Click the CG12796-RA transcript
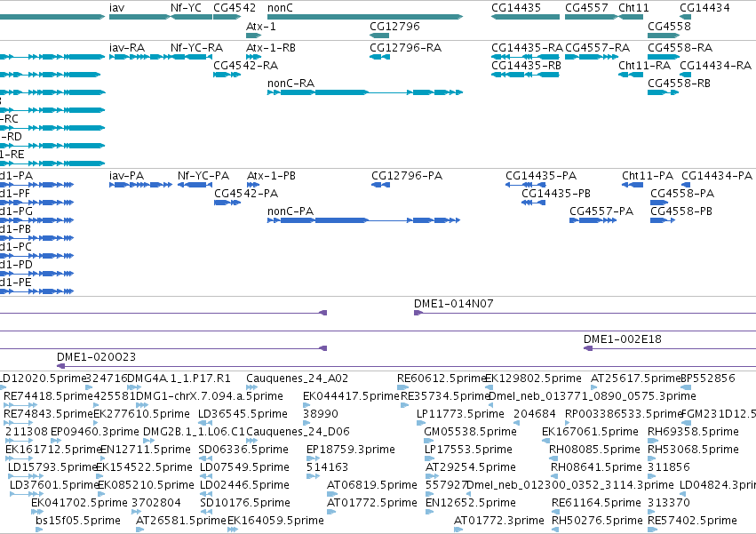 tap(379, 57)
